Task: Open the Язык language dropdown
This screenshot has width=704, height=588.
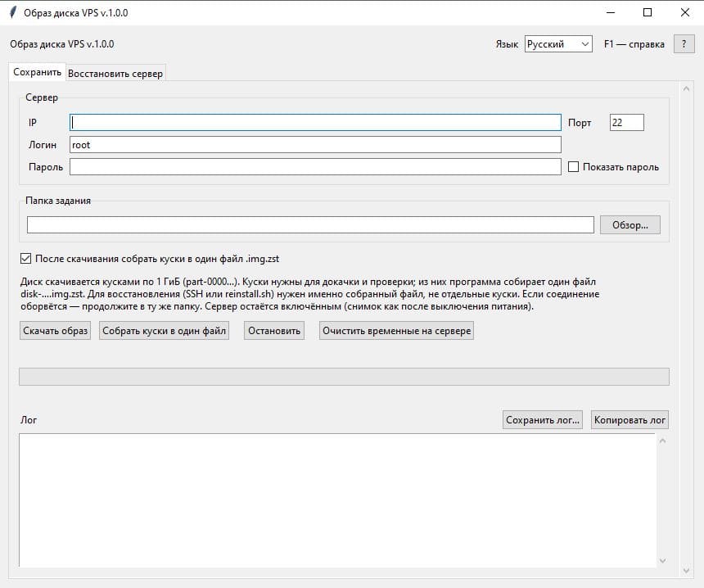Action: tap(558, 44)
